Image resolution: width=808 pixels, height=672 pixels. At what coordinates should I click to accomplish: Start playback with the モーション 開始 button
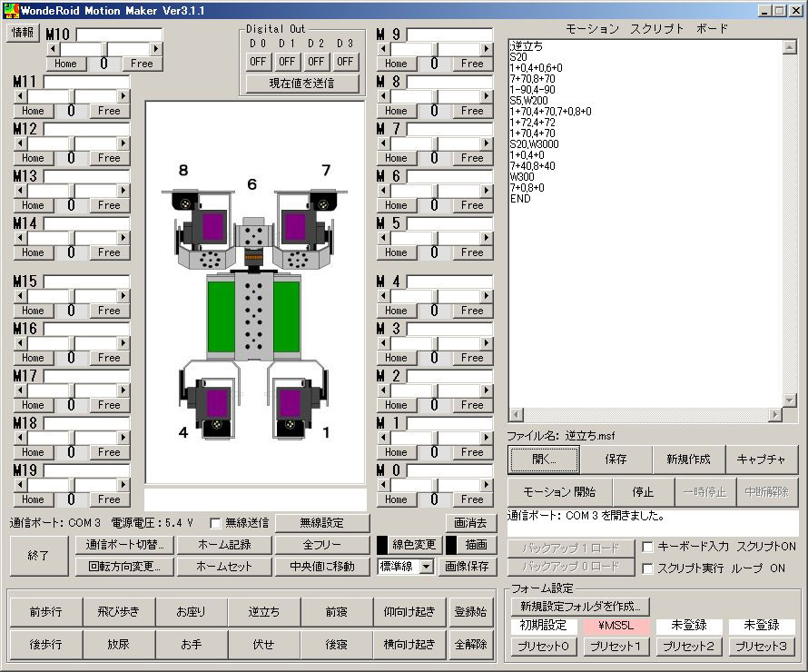[x=559, y=492]
